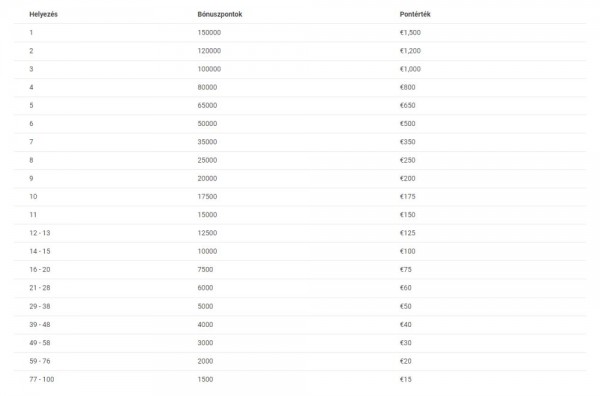This screenshot has width=600, height=396.
Task: Select the 120000 bonus points entry
Action: click(209, 51)
